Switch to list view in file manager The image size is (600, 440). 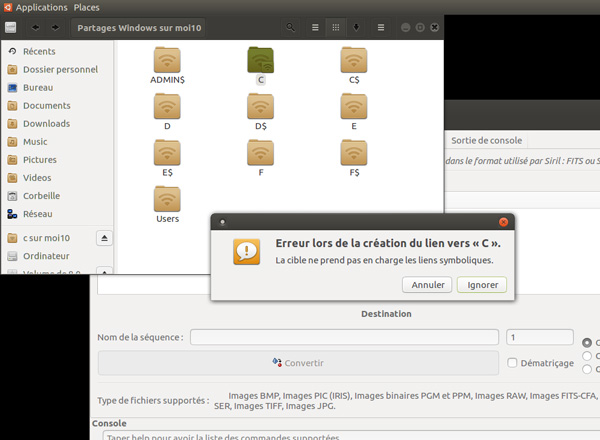pyautogui.click(x=315, y=28)
